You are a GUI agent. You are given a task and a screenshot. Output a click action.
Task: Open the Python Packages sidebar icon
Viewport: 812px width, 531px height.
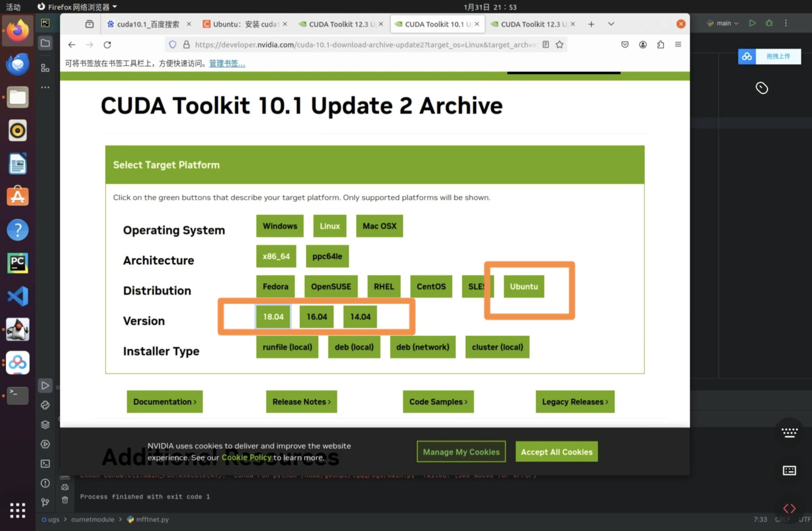(45, 424)
